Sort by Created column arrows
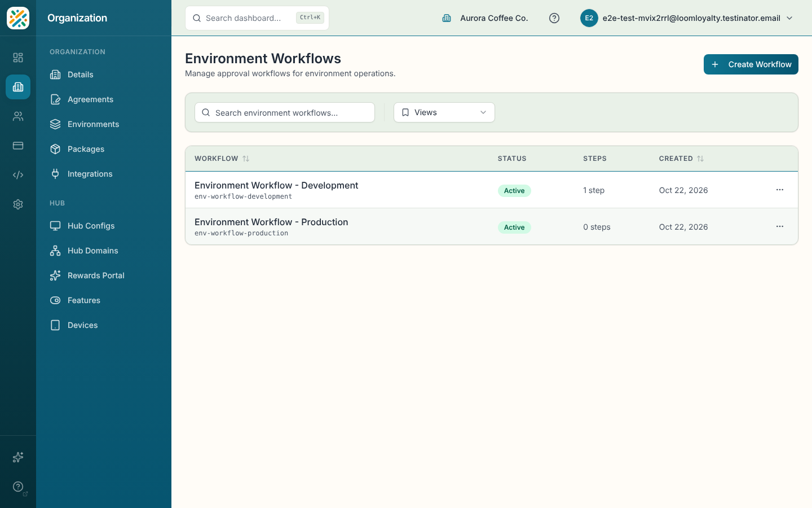Viewport: 812px width, 508px height. click(x=700, y=159)
